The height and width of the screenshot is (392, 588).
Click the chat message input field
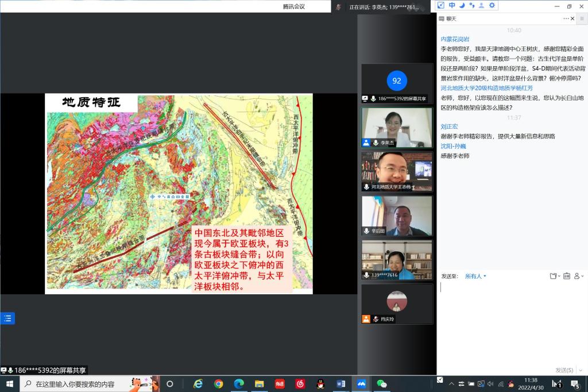tap(510, 322)
